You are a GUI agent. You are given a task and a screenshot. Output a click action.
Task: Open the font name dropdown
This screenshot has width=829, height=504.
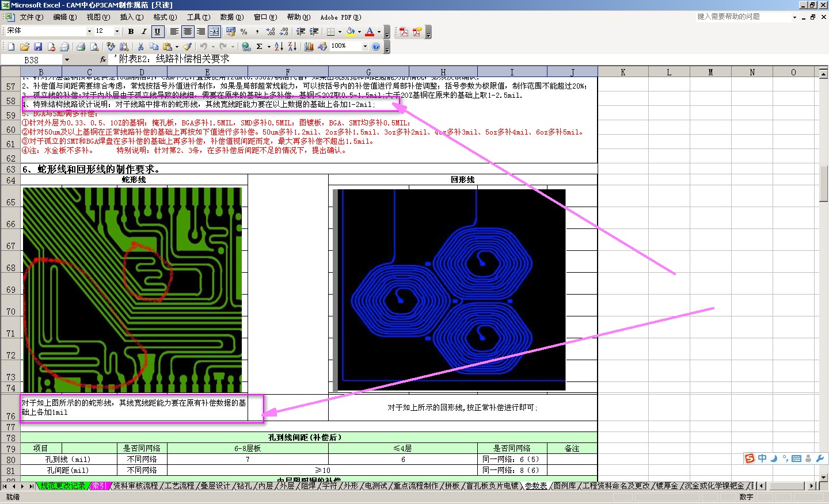click(x=89, y=31)
